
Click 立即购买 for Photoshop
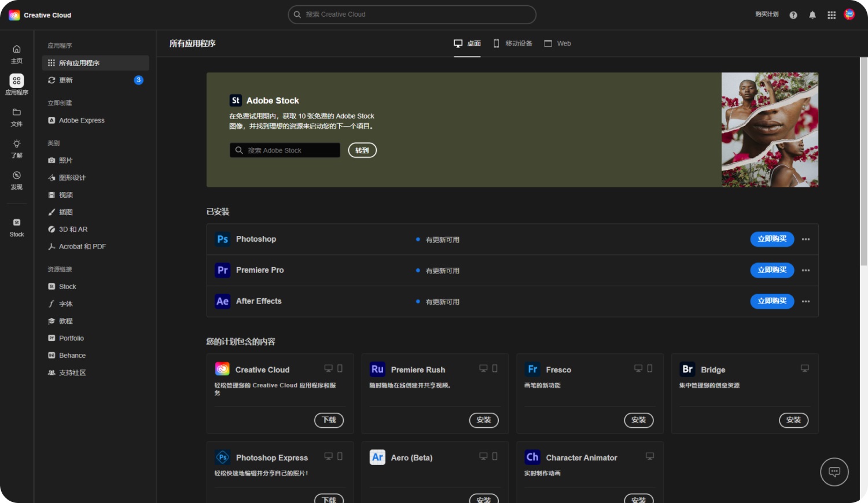click(x=772, y=239)
